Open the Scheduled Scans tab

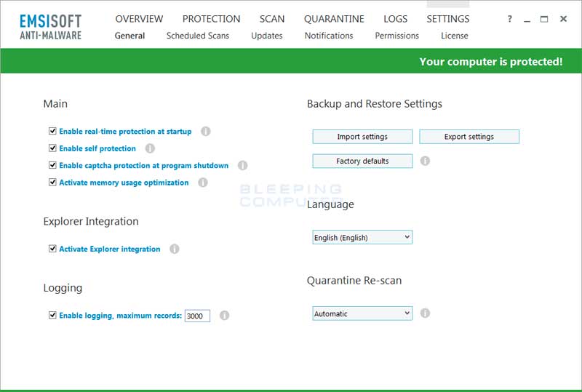[x=197, y=36]
